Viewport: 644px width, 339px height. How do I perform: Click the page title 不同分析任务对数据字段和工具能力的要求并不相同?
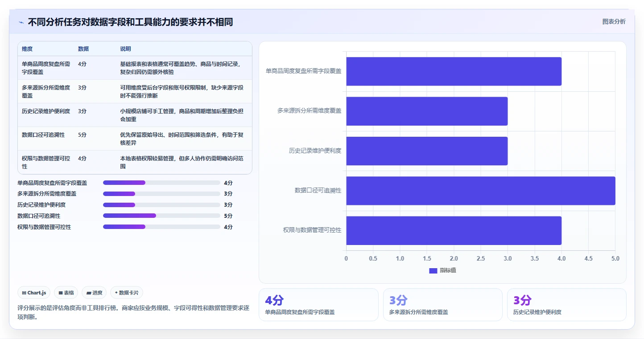(x=130, y=22)
